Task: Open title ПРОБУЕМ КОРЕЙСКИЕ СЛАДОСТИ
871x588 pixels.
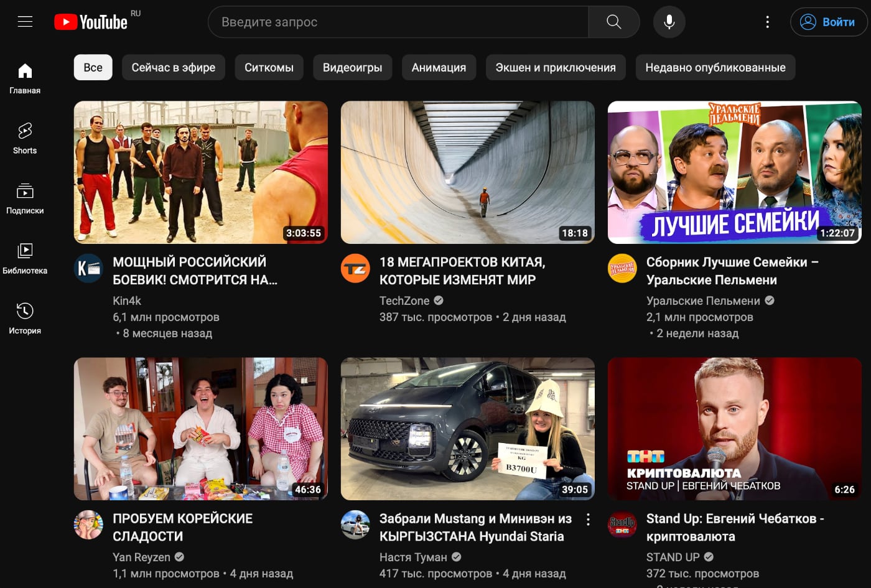Action: (183, 527)
